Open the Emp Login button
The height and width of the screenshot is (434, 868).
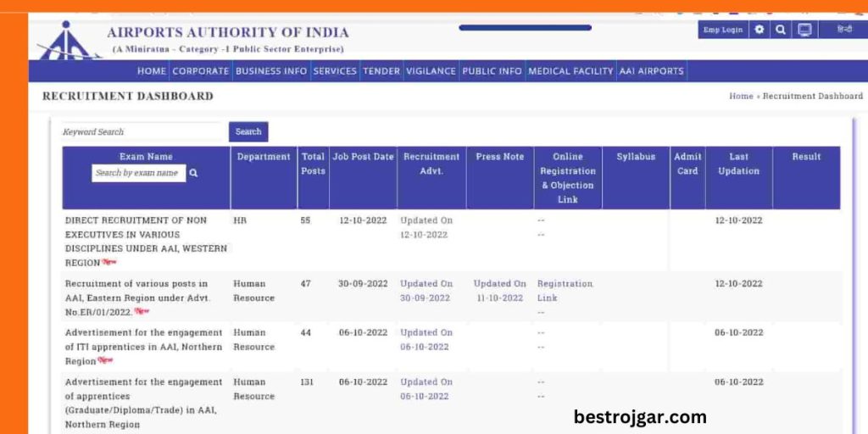(722, 30)
